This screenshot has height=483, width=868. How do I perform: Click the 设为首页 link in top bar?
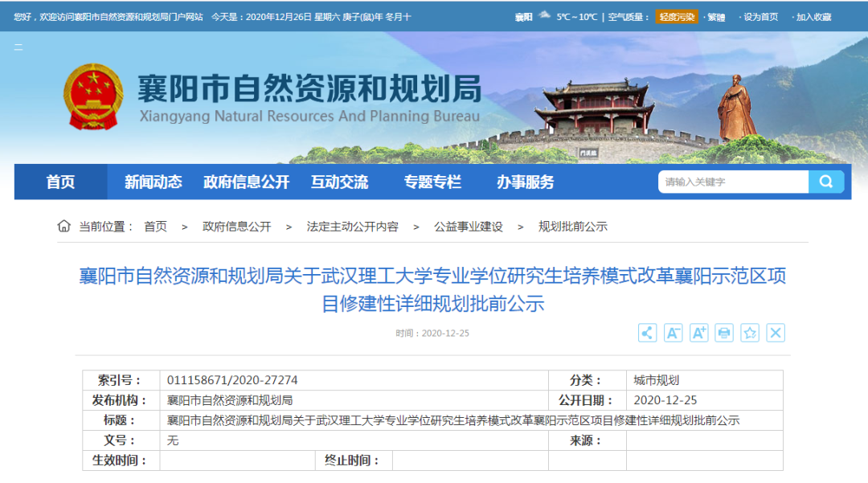pos(760,17)
